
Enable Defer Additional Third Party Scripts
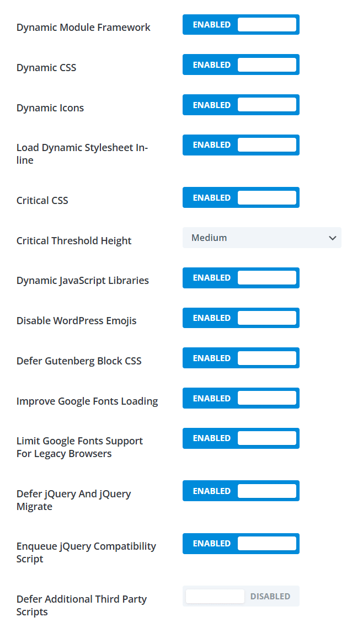[241, 596]
